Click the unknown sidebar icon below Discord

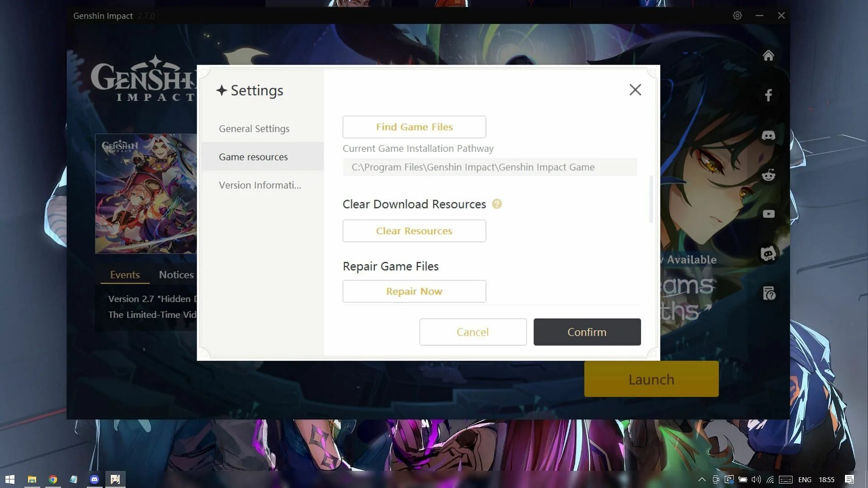[x=769, y=292]
